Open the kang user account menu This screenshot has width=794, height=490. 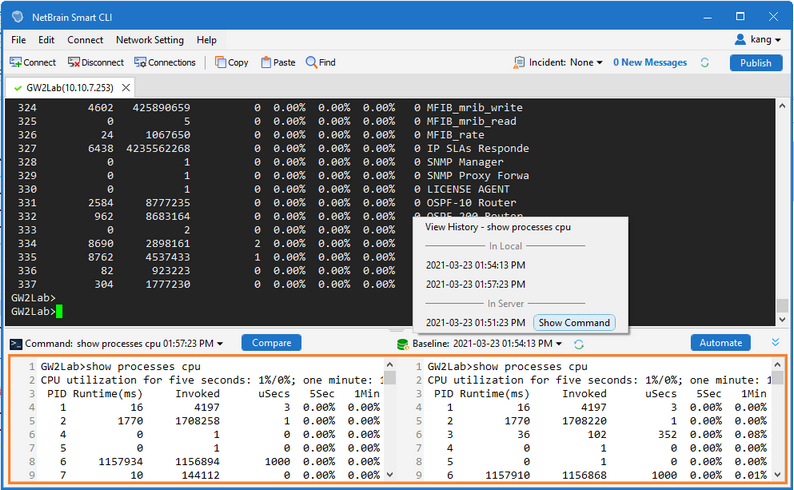pyautogui.click(x=755, y=40)
